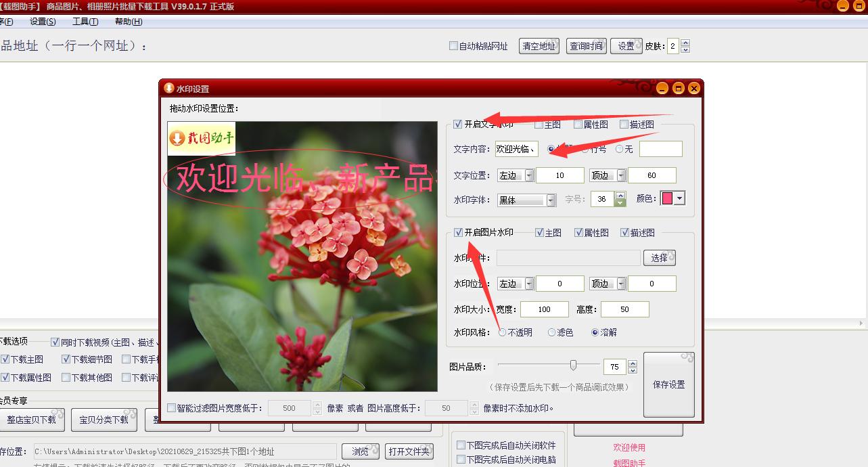Select the 无 radio option
868x467 pixels.
[619, 149]
